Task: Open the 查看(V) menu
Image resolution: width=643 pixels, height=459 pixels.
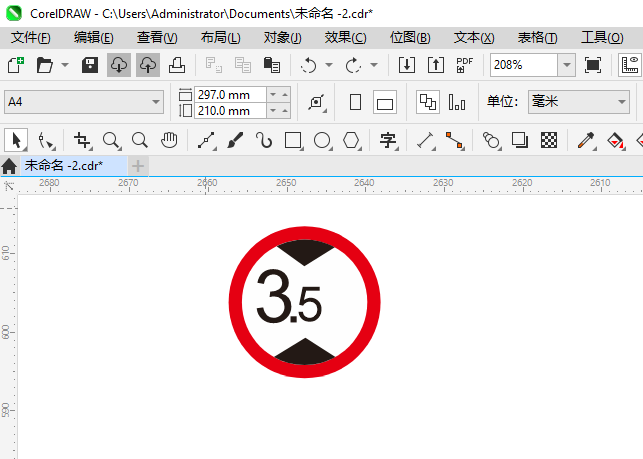Action: (x=157, y=38)
